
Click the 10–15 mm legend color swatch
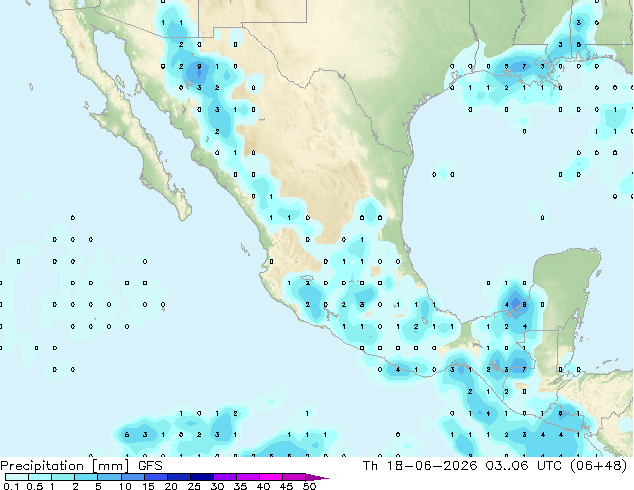click(132, 477)
